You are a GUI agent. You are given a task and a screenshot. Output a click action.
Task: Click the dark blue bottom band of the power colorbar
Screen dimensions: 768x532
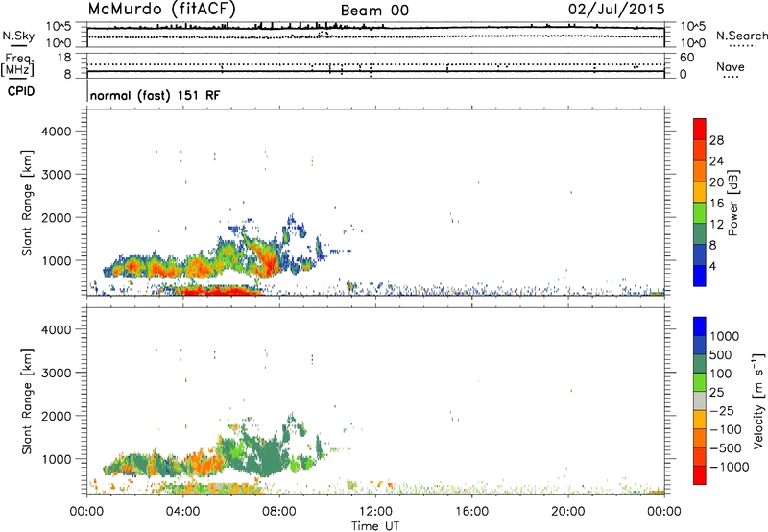tap(700, 276)
